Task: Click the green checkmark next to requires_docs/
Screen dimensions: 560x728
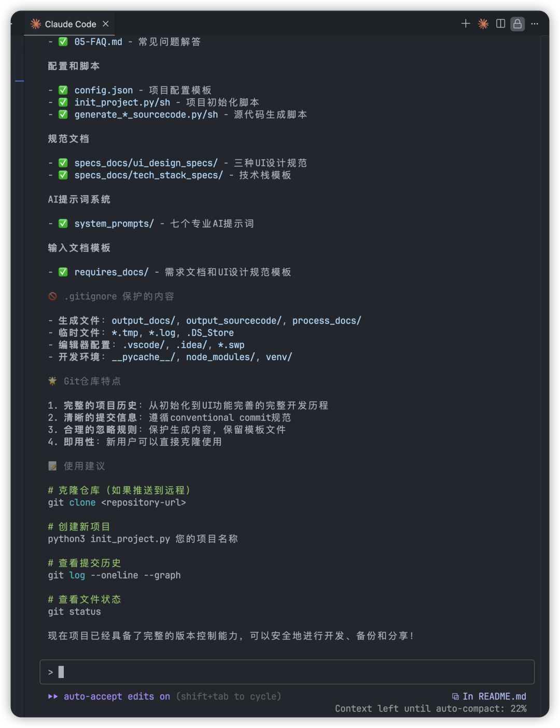Action: pyautogui.click(x=63, y=272)
